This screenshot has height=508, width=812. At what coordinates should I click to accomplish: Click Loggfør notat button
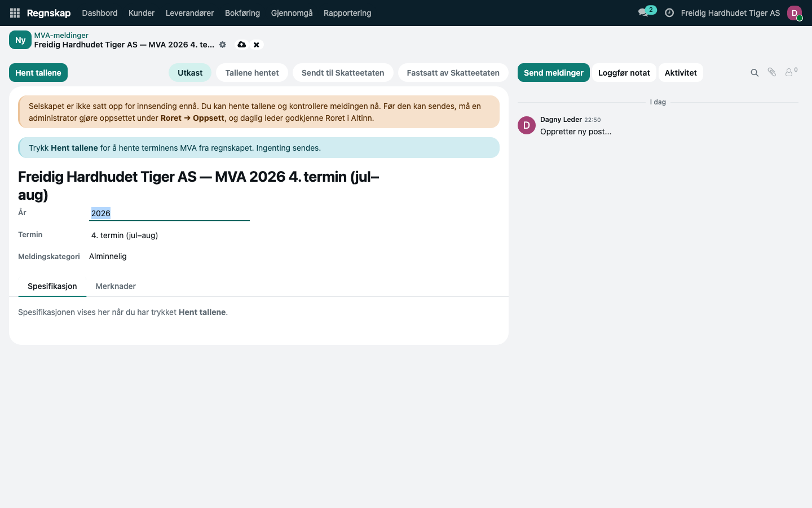(x=624, y=73)
